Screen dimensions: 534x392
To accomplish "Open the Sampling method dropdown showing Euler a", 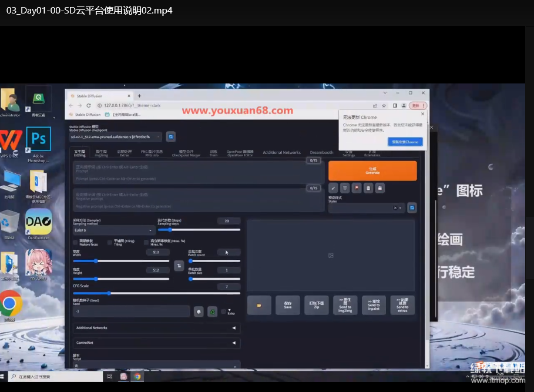I will point(114,230).
